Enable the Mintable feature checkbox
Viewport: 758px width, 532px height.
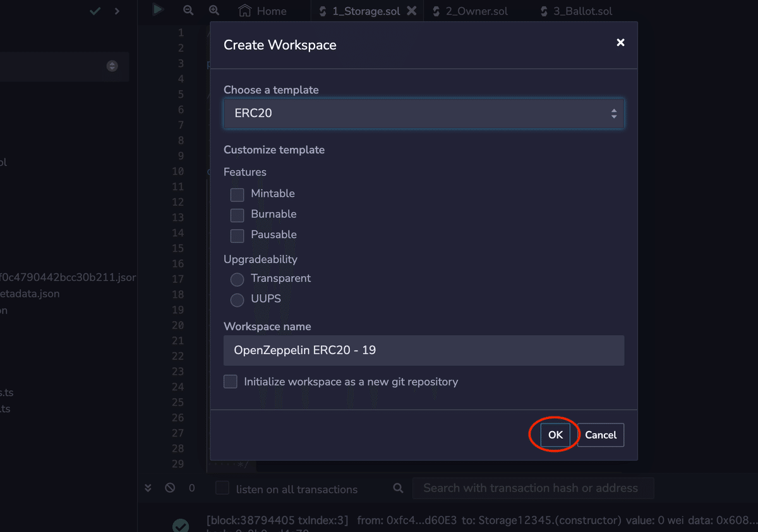(237, 194)
